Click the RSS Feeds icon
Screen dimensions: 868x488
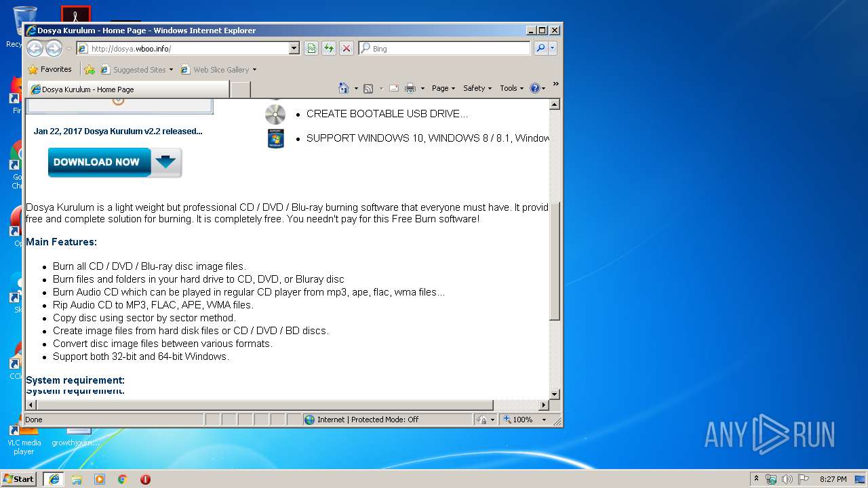pos(368,88)
